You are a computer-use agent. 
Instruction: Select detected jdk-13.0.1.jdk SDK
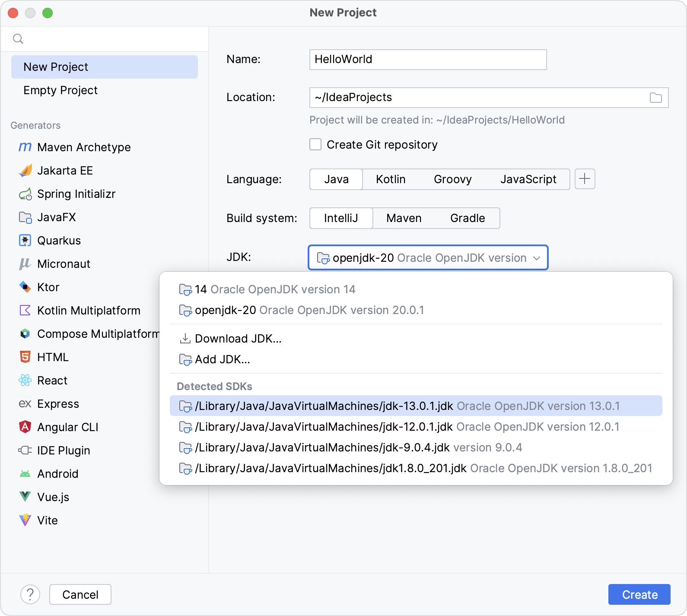(416, 406)
